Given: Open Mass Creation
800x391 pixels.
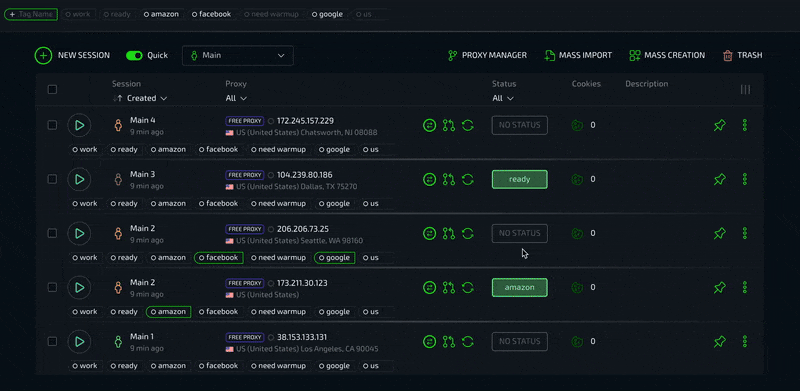Looking at the screenshot, I should click(667, 55).
